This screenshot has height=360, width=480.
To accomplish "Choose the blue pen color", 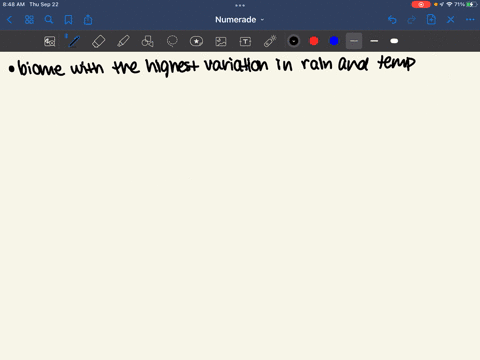I will [334, 41].
